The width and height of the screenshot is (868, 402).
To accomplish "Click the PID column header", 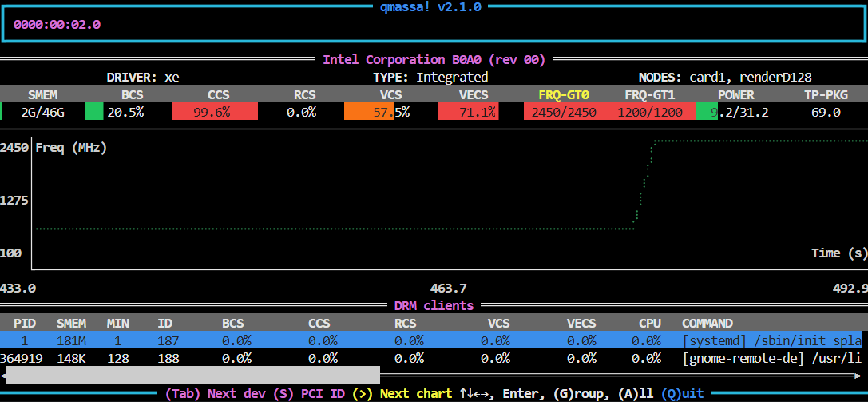I will pos(25,324).
